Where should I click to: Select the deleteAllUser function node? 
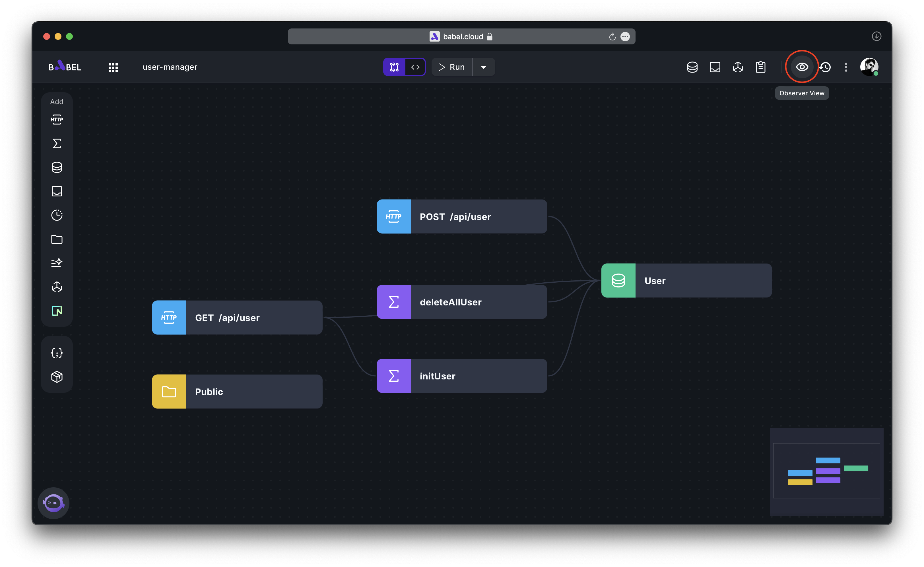click(462, 302)
